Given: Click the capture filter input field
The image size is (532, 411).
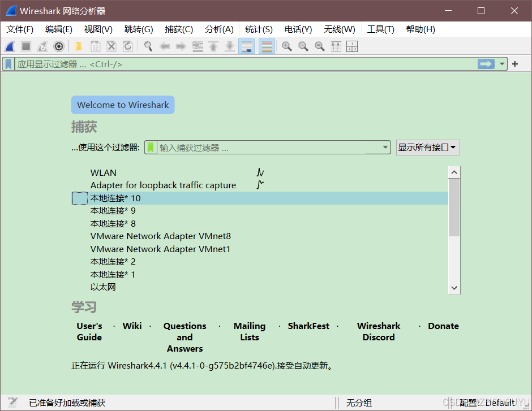Looking at the screenshot, I should (x=268, y=148).
